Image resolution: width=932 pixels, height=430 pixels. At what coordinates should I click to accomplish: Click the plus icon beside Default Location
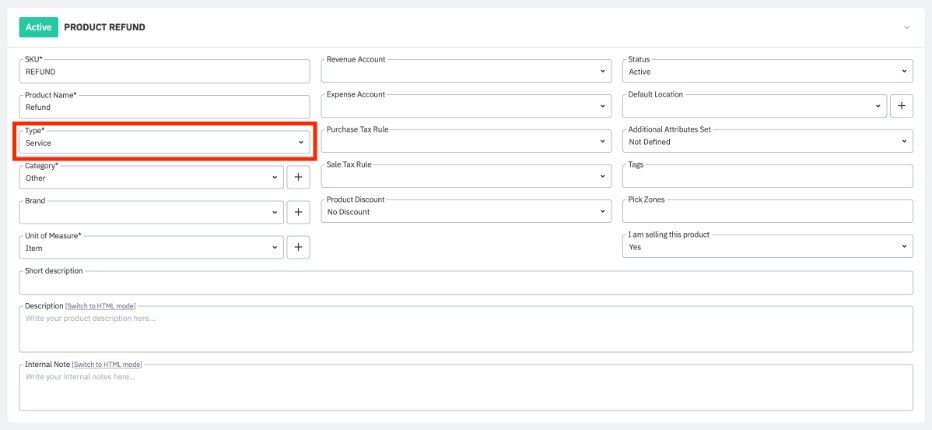pos(901,105)
